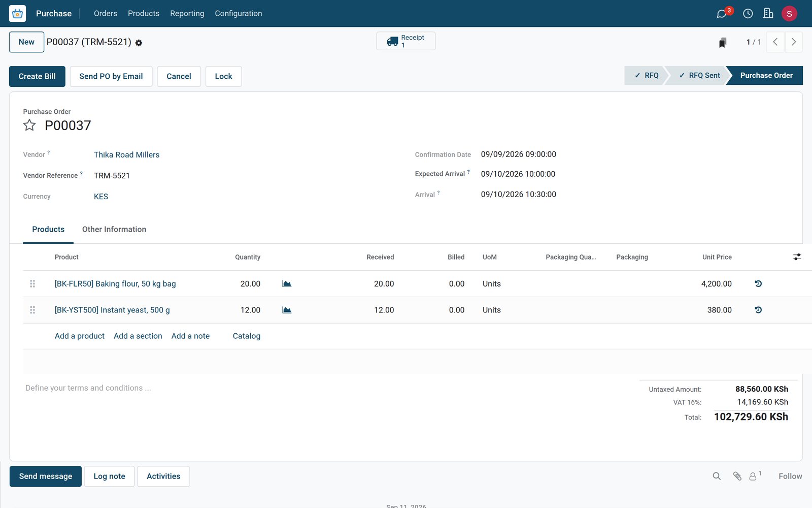Grab the drag handle of Instant yeast row
Viewport: 812px width, 508px height.
pyautogui.click(x=32, y=310)
